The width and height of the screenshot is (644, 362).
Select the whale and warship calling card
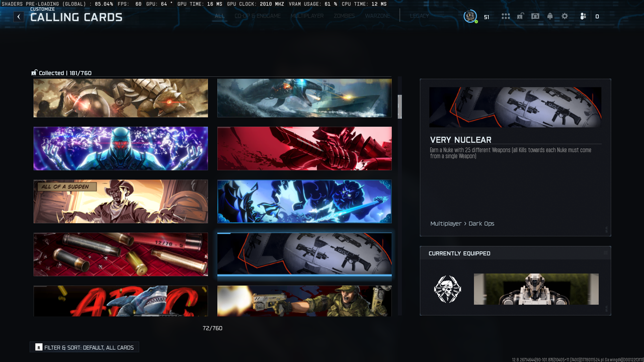tap(304, 98)
